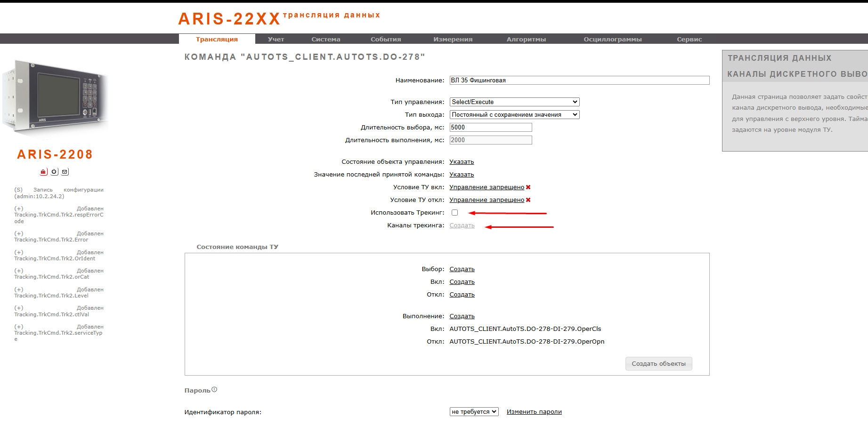Click the ARIS-2208 device title
Screen dimensions: 868x426
[55, 154]
